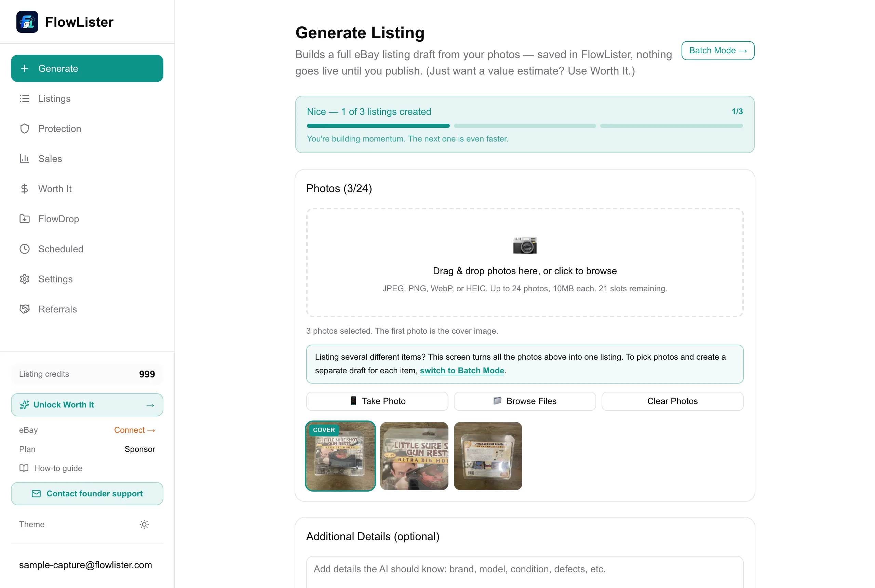Select the third package-back photo thumbnail

487,456
